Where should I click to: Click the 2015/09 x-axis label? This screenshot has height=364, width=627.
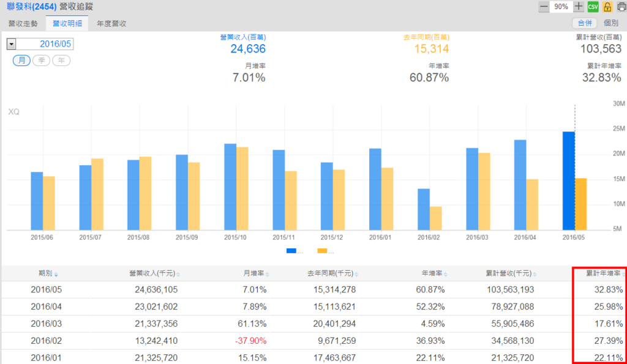(x=187, y=237)
